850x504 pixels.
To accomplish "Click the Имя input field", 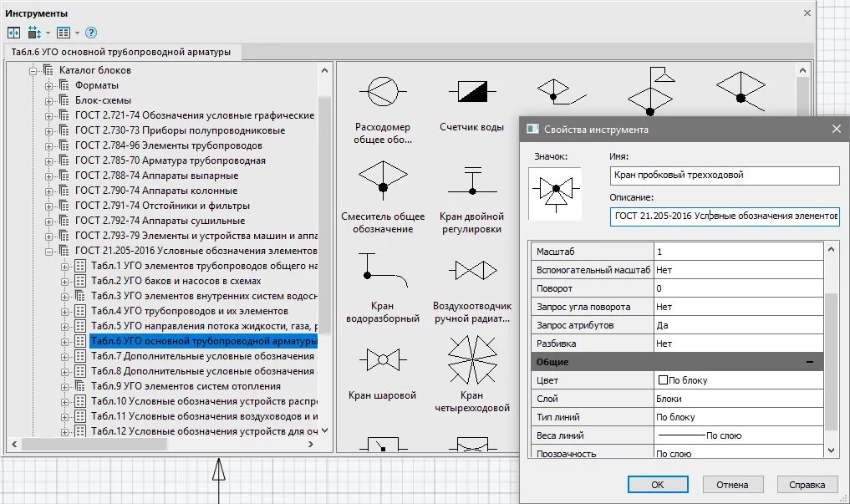I will (725, 175).
